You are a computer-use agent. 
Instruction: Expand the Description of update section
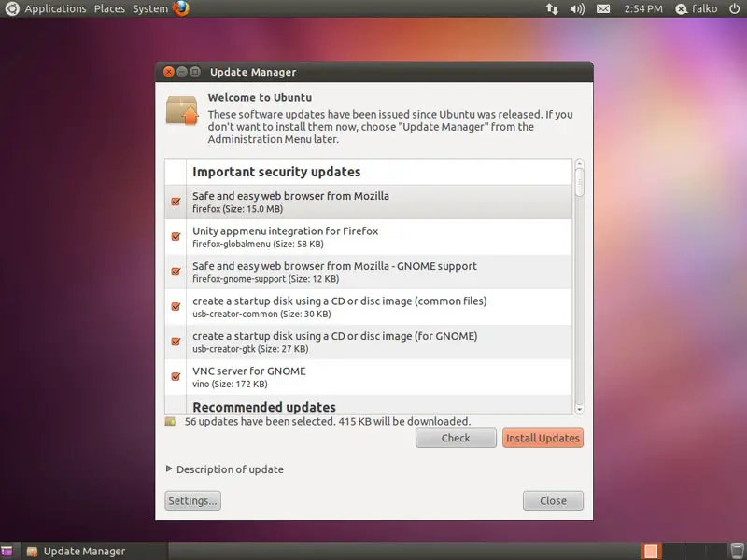[169, 469]
